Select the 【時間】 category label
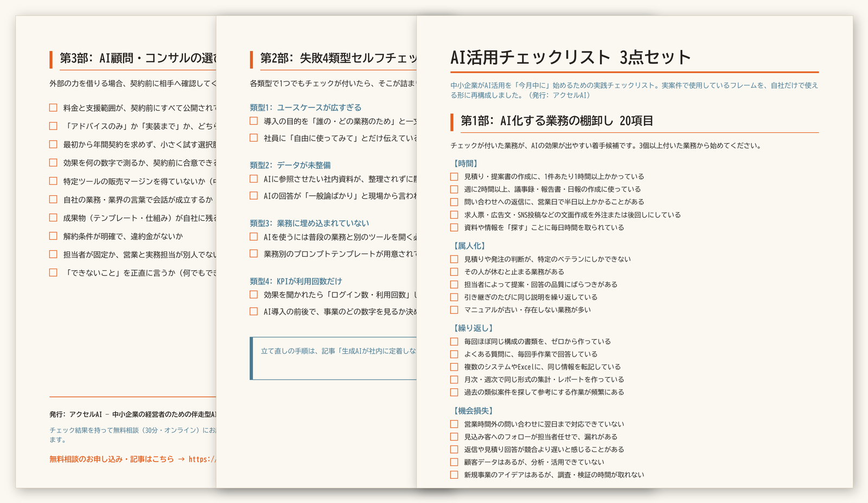The image size is (868, 503). click(465, 163)
